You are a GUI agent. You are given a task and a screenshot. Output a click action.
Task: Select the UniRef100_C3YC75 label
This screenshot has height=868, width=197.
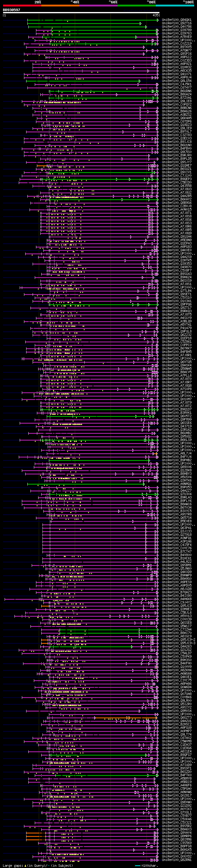tap(176, 680)
